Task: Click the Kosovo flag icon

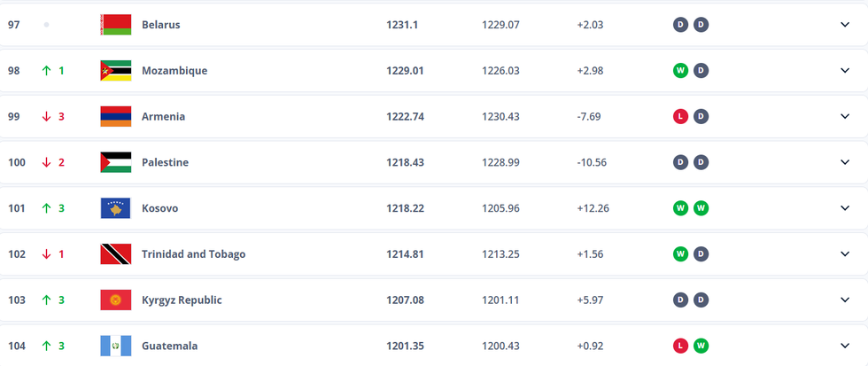Action: pos(116,208)
